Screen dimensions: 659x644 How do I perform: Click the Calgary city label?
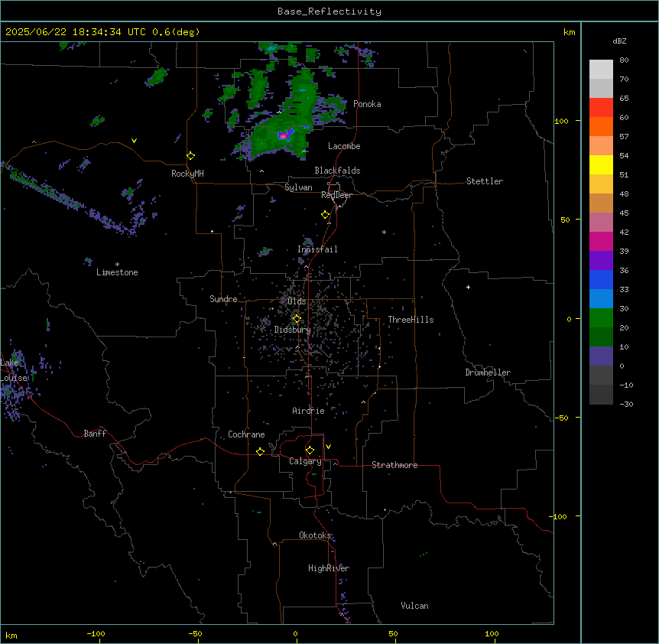305,461
